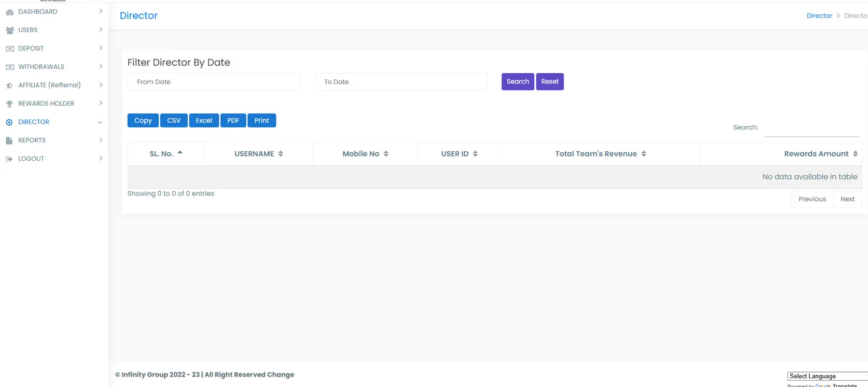Click the Director page heading
The height and width of the screenshot is (387, 868).
[139, 16]
